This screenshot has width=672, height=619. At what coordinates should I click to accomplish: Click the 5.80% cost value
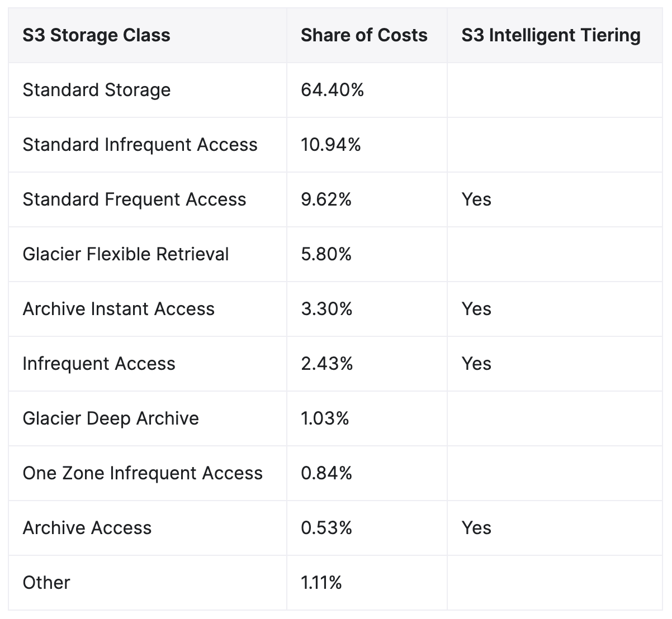326,254
